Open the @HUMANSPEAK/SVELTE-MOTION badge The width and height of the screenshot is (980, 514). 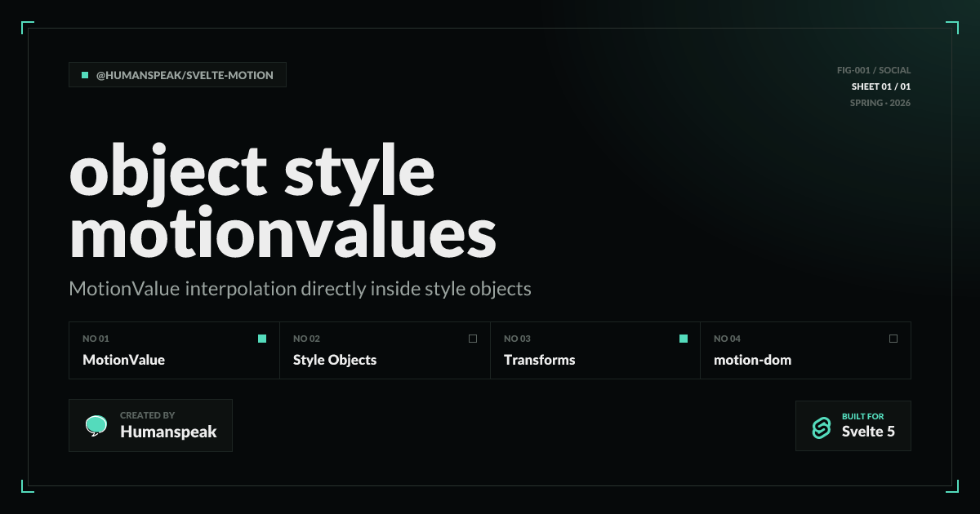[x=178, y=75]
